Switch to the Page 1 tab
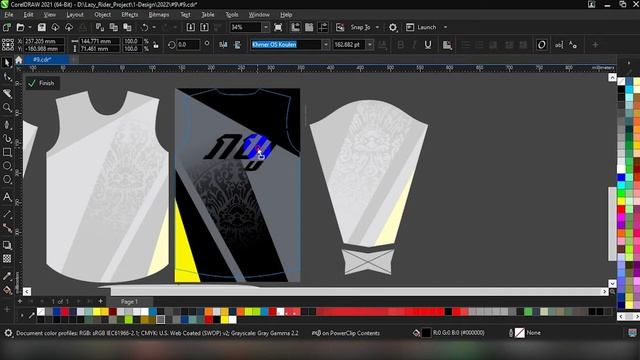Image resolution: width=640 pixels, height=360 pixels. tap(129, 302)
